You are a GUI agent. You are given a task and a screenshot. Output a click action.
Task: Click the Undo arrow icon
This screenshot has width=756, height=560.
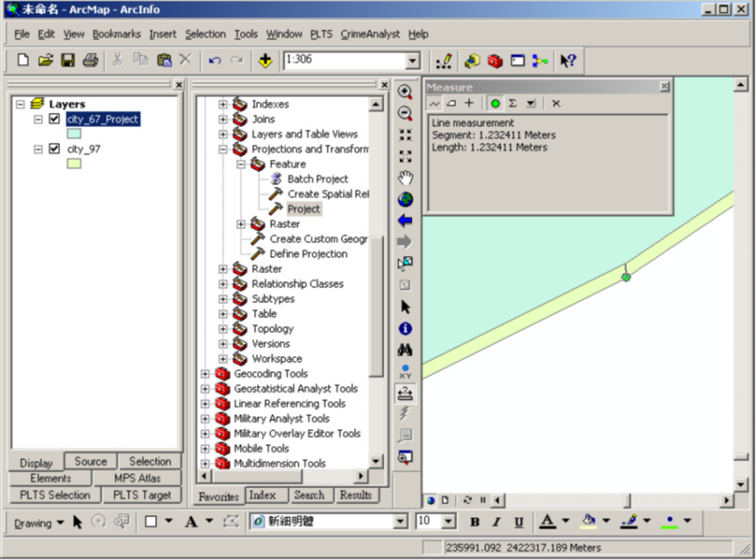point(215,61)
